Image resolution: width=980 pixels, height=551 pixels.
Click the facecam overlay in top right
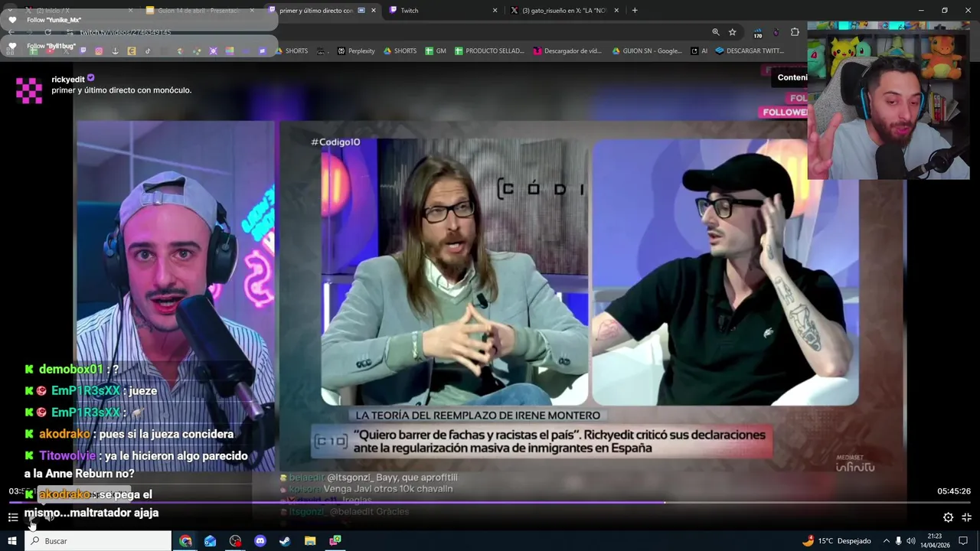click(889, 102)
